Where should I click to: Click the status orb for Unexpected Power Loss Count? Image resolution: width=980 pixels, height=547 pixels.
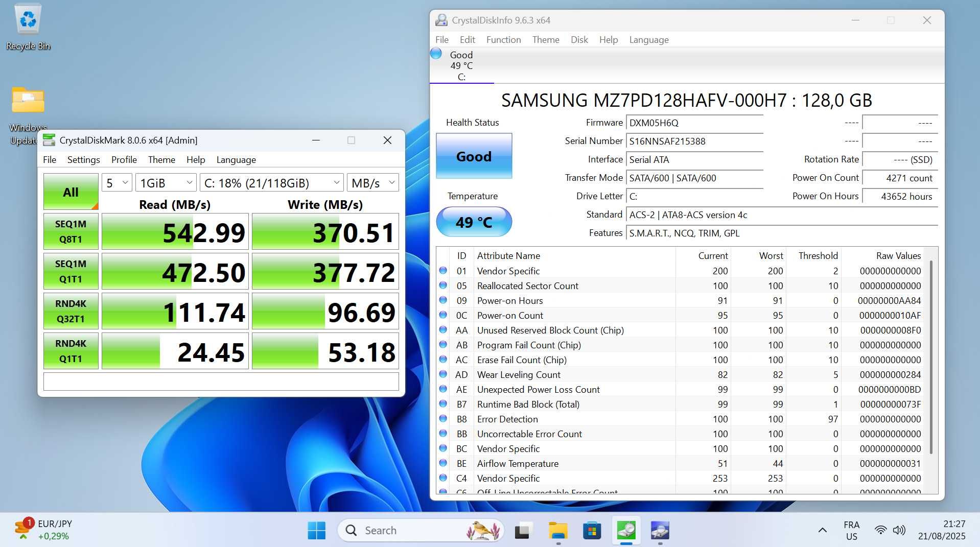coord(443,389)
